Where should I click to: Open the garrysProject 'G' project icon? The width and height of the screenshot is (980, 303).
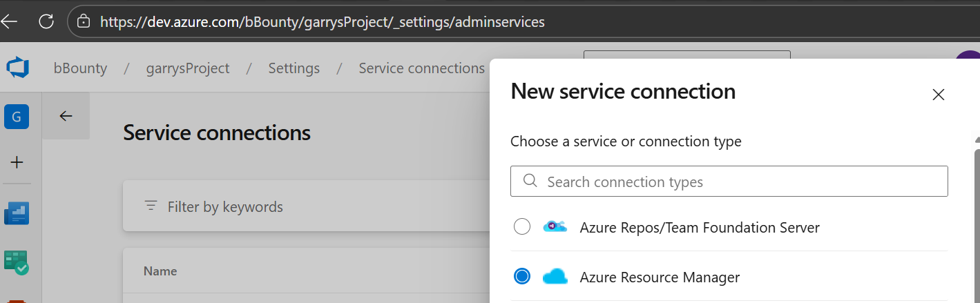coord(17,117)
